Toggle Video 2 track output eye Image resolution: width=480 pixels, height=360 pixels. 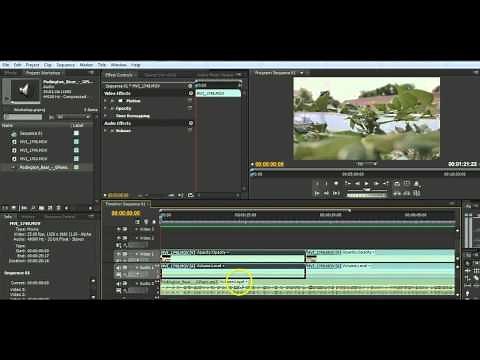coord(119,238)
